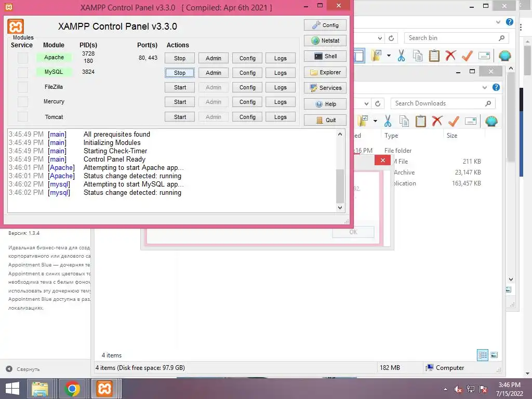Click the Rename icon in bin window toolbar

pos(484,56)
